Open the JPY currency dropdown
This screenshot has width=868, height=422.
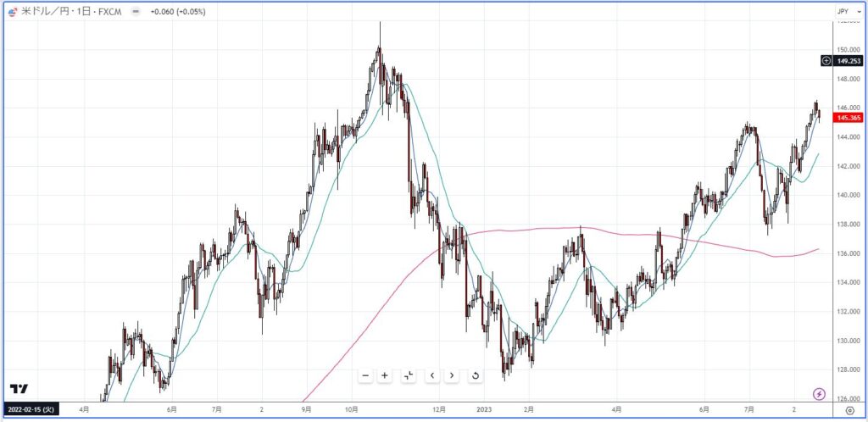[x=849, y=11]
